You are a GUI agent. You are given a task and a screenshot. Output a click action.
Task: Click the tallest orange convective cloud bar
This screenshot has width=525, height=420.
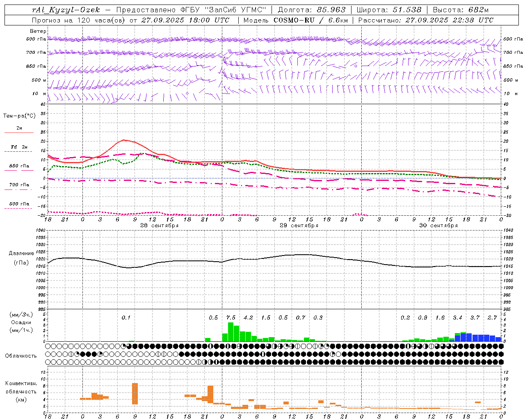coord(135,394)
